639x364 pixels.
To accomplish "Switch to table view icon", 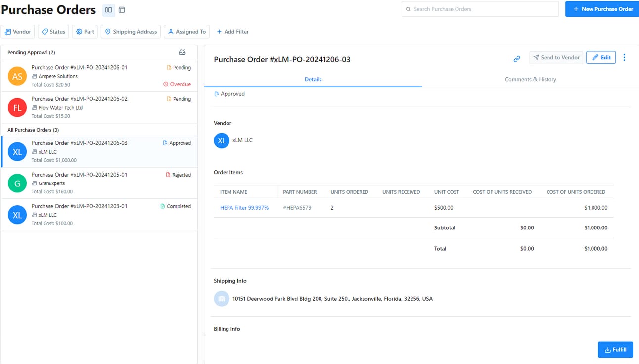I will (122, 10).
